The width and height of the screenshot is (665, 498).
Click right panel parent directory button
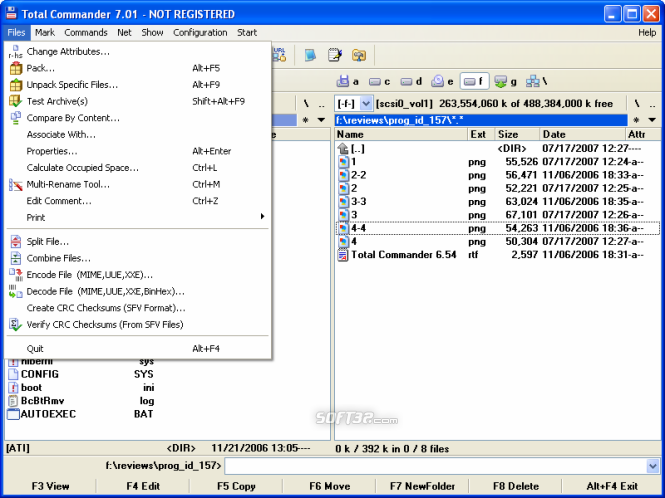(652, 104)
